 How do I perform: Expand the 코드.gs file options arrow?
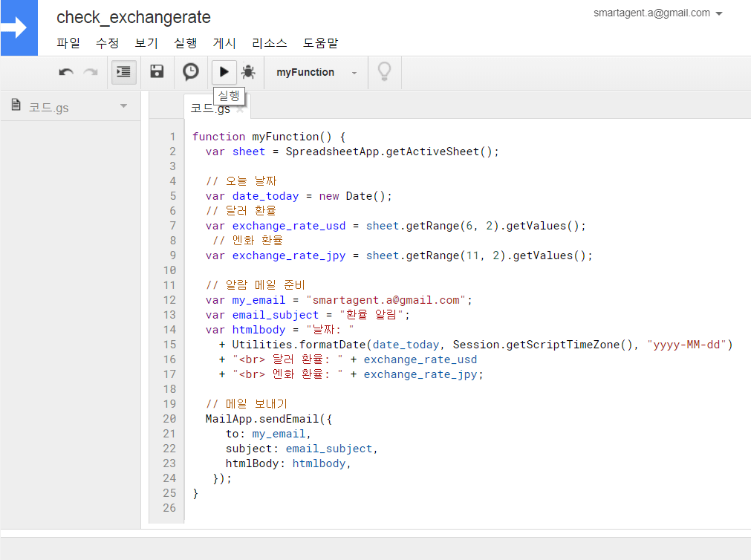[x=123, y=106]
